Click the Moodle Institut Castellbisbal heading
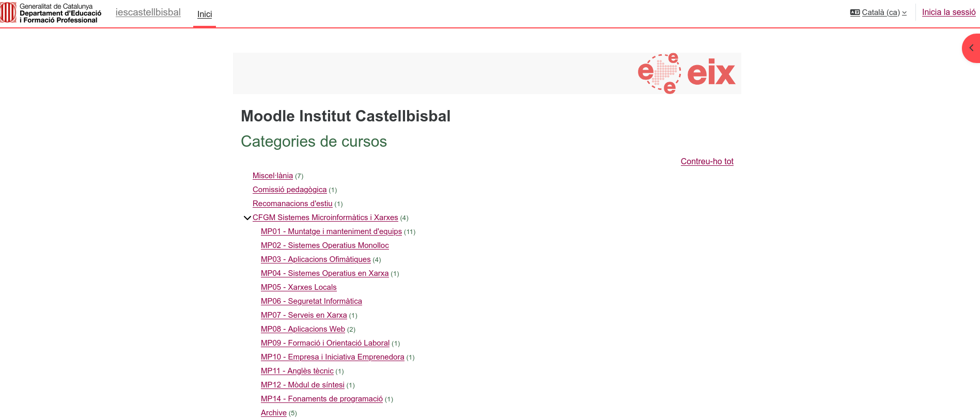980x420 pixels. pos(346,116)
